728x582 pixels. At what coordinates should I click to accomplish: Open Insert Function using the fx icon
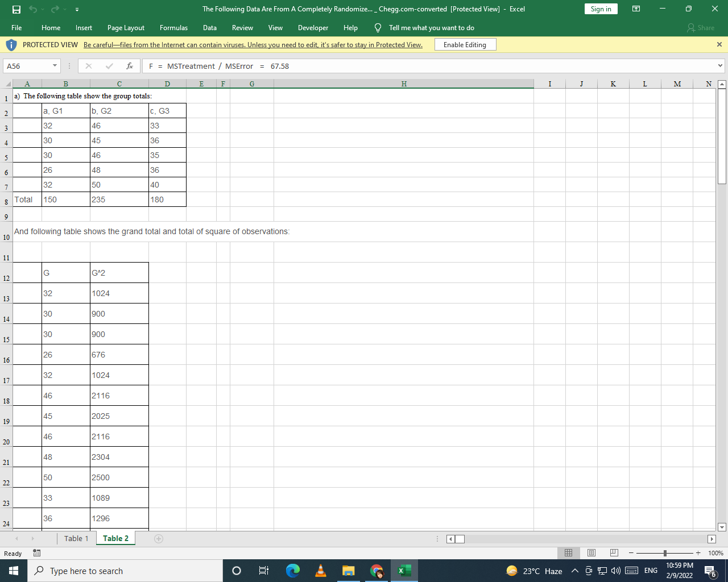point(129,65)
